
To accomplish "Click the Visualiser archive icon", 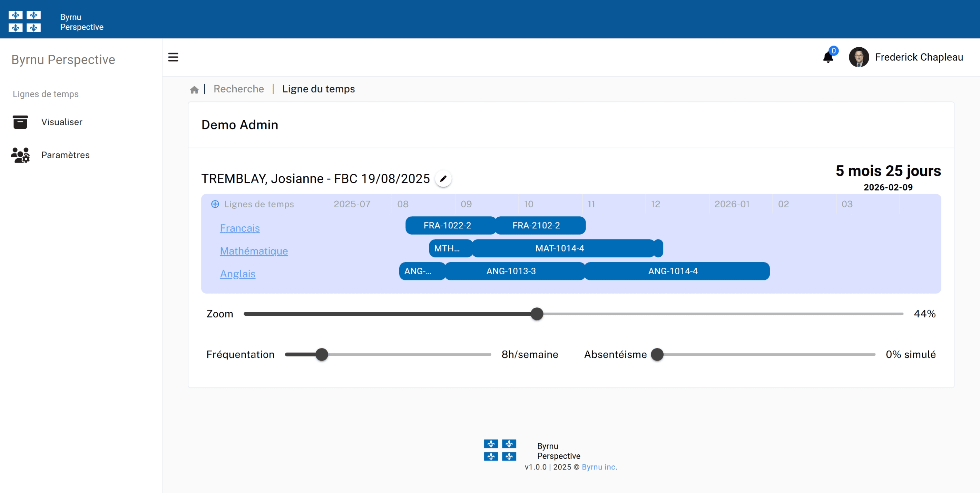I will point(20,122).
